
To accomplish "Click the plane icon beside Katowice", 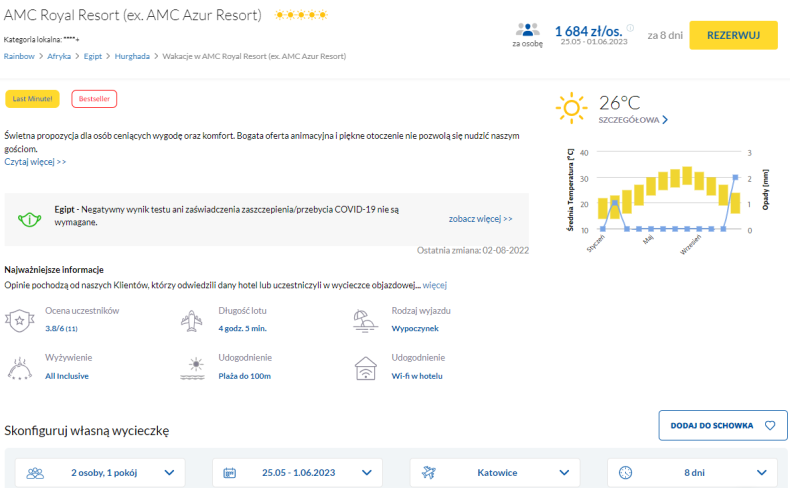I will 429,472.
